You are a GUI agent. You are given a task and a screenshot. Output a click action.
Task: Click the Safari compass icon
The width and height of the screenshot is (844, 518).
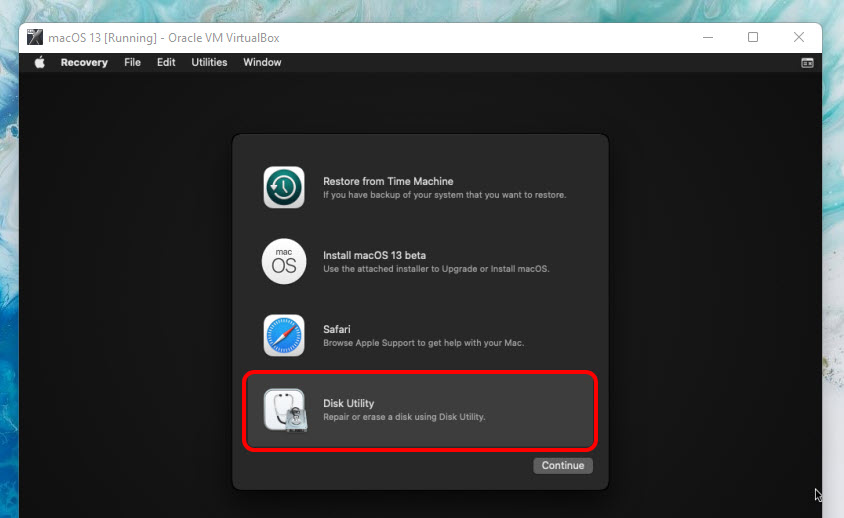(284, 335)
